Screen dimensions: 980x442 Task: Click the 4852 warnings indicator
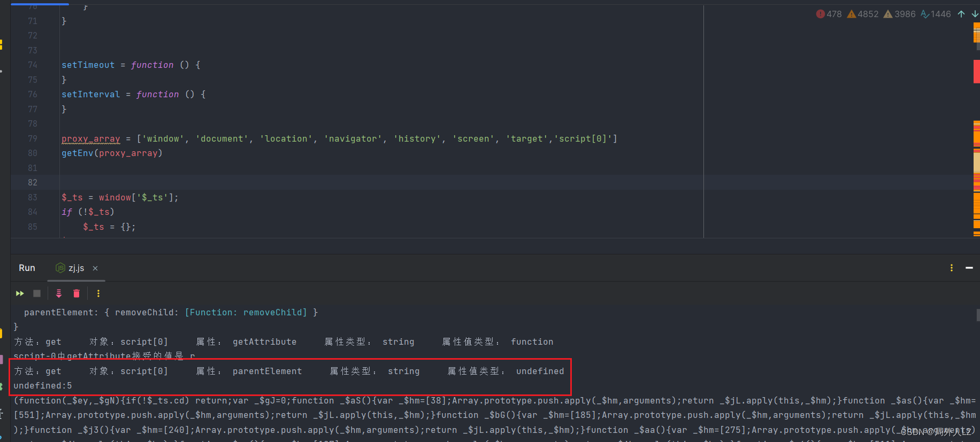863,14
